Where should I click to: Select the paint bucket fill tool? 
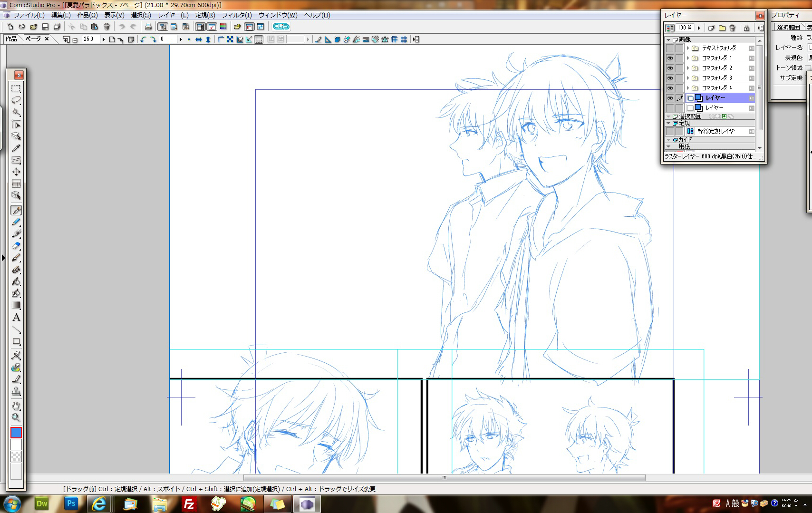click(x=16, y=281)
